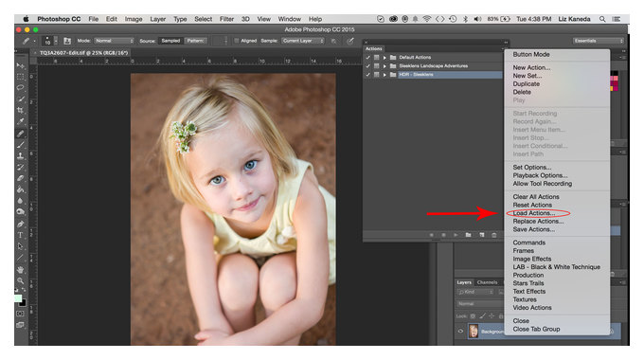Select the Eyedropper tool

point(20,121)
